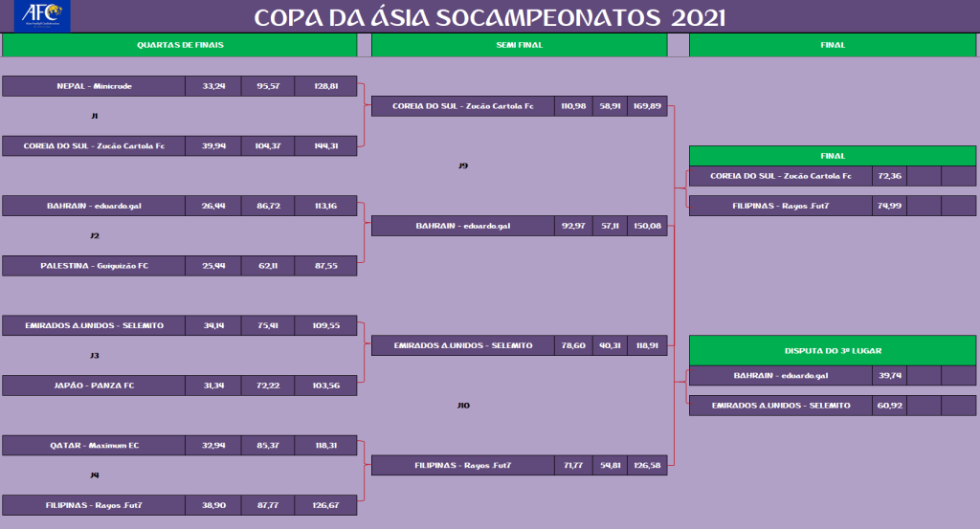The width and height of the screenshot is (980, 529).
Task: Select the Quartas de Finais header
Action: click(179, 45)
